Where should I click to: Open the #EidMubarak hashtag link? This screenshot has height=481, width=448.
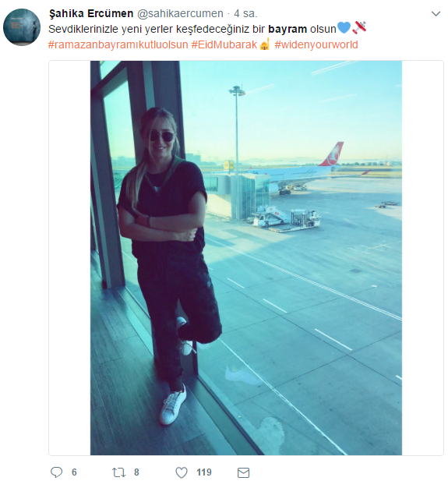coord(224,44)
